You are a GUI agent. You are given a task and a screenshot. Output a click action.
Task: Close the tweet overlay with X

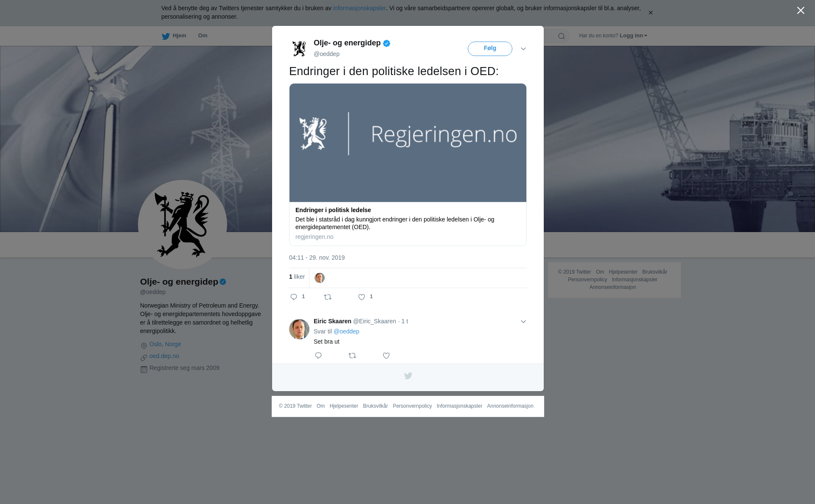[801, 10]
